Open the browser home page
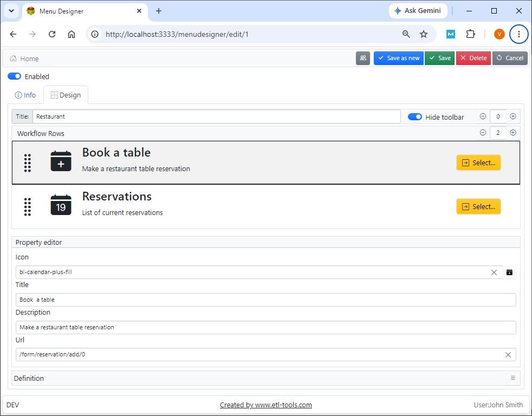Screen dimensions: 532x416 tap(72, 34)
